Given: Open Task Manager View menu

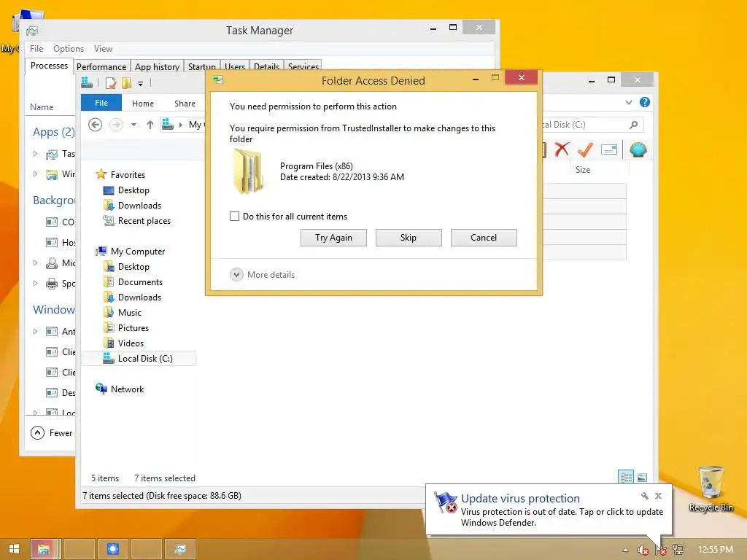Looking at the screenshot, I should [103, 49].
